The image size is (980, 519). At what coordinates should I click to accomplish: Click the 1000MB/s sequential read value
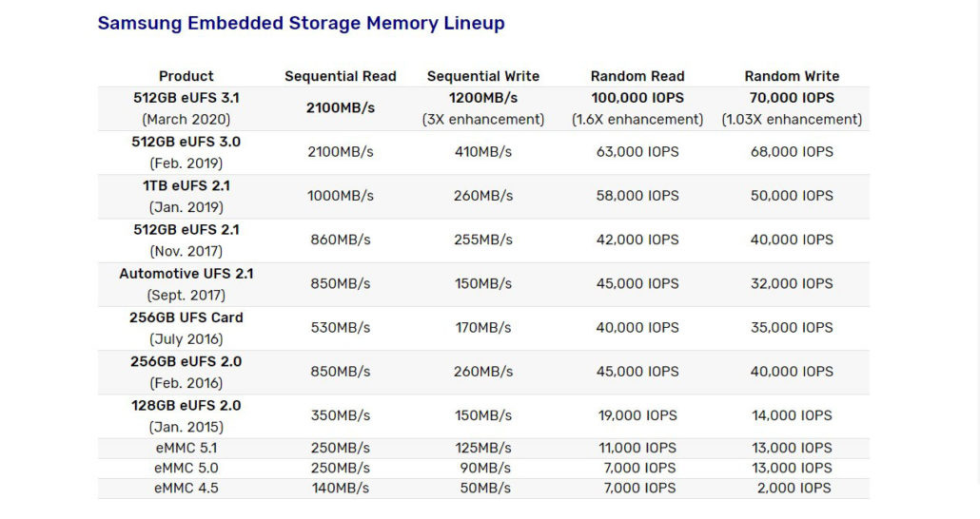pyautogui.click(x=341, y=196)
